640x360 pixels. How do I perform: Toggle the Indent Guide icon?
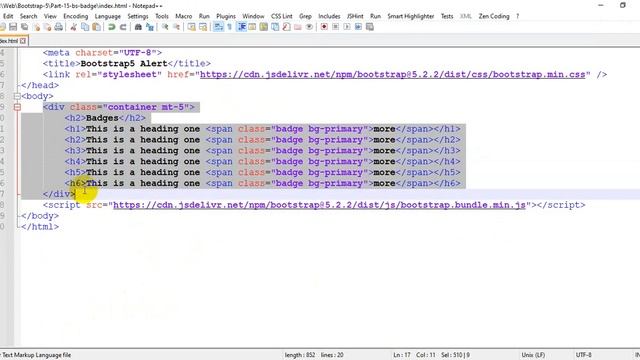(241, 27)
